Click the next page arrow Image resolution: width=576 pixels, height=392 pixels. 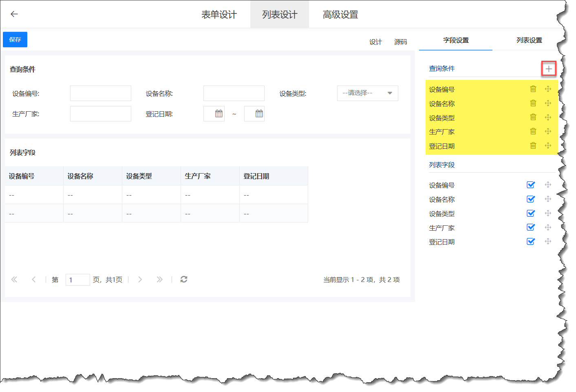140,279
